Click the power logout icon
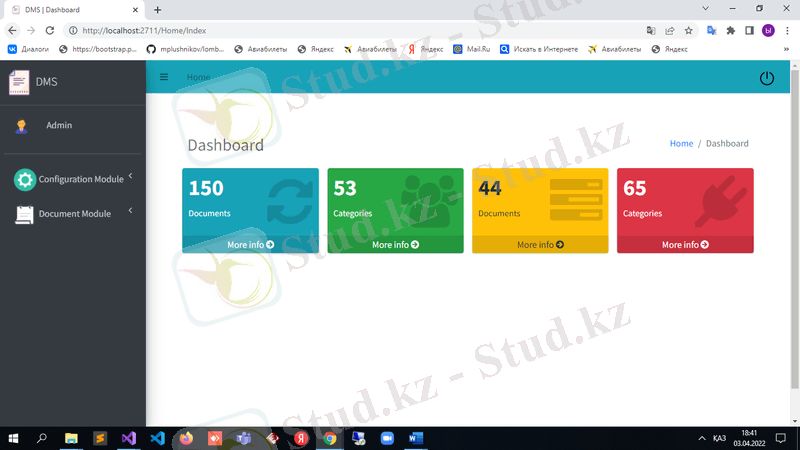Viewport: 800px width, 450px height. pyautogui.click(x=766, y=78)
